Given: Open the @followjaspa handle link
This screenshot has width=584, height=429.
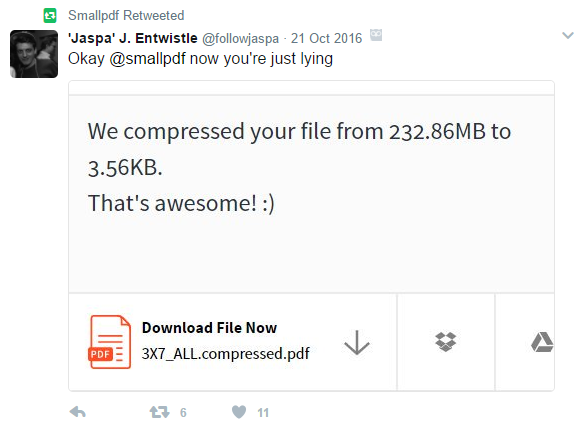Looking at the screenshot, I should (240, 39).
